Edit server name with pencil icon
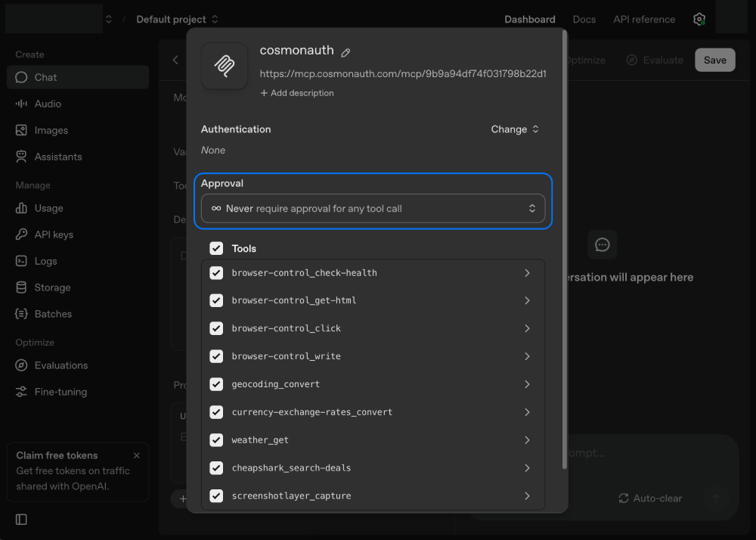Viewport: 756px width, 540px height. 345,52
